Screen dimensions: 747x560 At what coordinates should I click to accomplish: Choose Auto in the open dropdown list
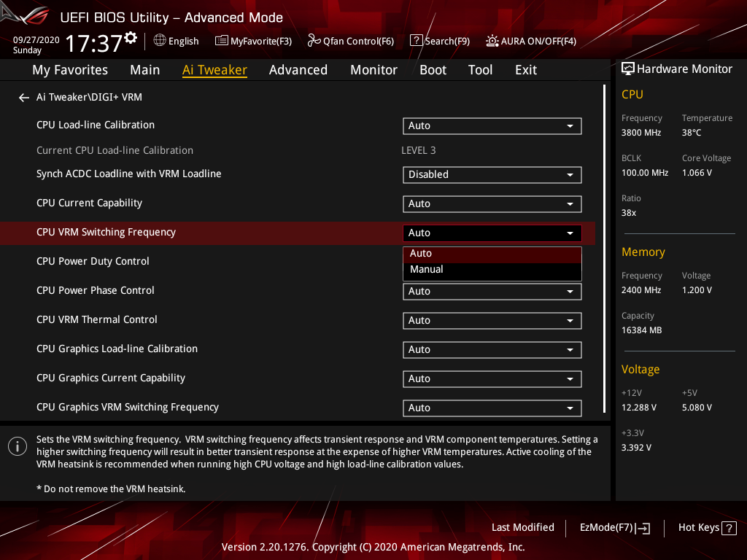point(492,254)
